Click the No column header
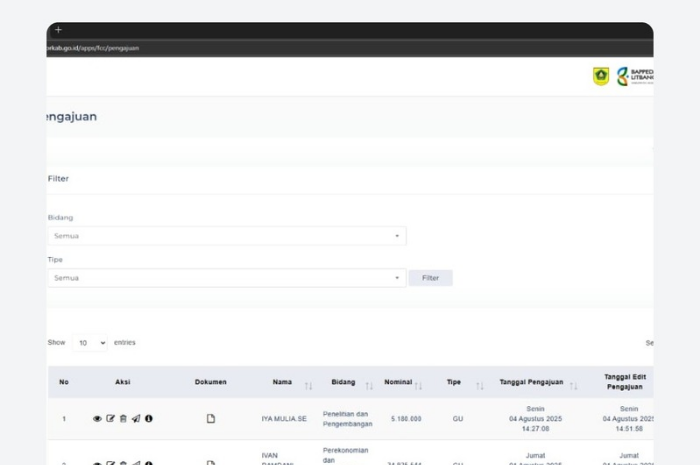The height and width of the screenshot is (465, 700). 64,382
